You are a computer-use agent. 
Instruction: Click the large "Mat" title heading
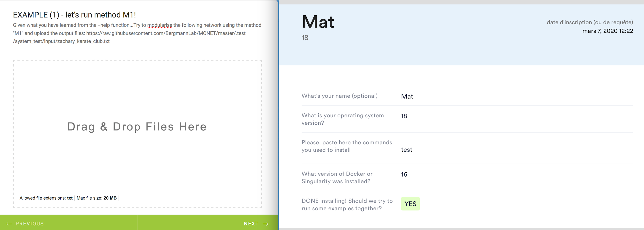tap(318, 22)
